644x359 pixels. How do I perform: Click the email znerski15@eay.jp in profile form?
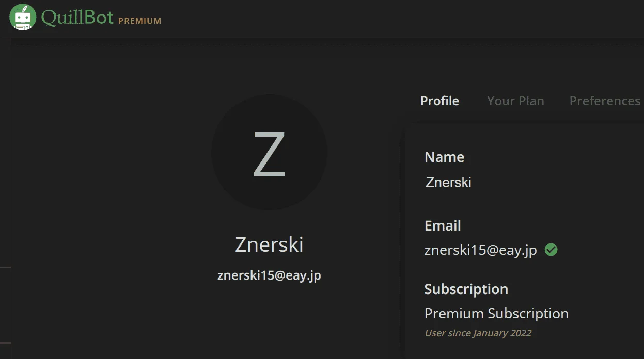tap(480, 250)
